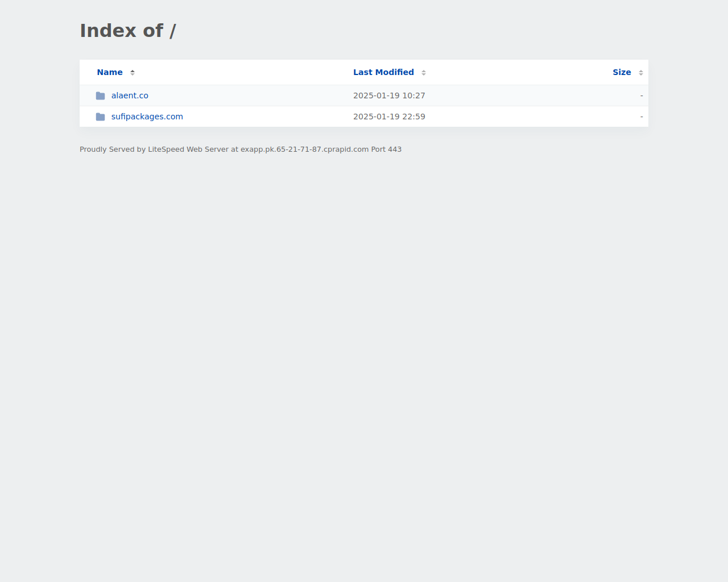Click the size dash in sufipackages.com row

[642, 117]
